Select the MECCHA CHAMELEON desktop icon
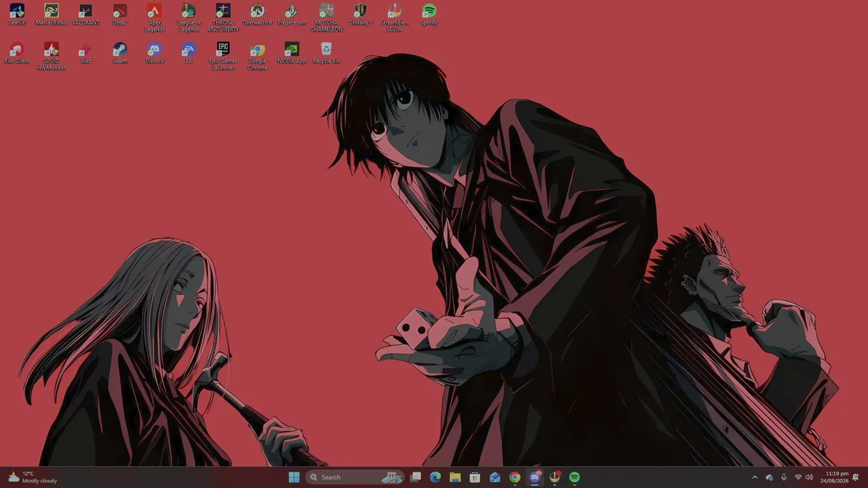868x488 pixels. [x=326, y=18]
